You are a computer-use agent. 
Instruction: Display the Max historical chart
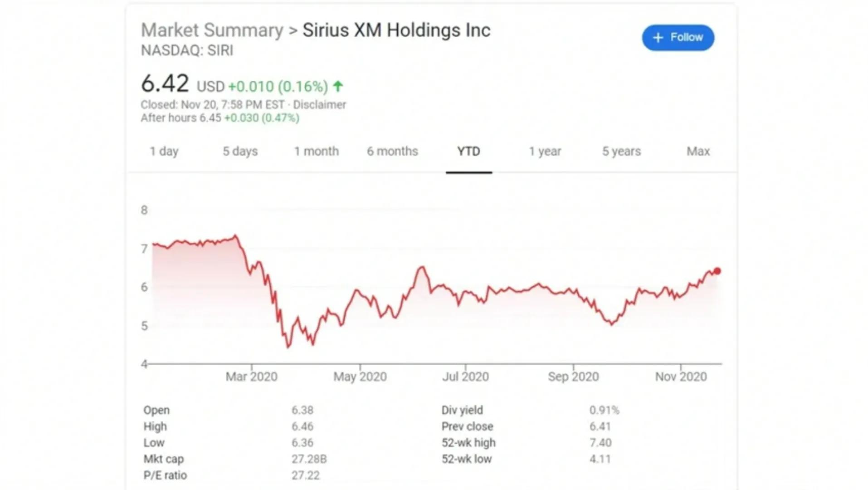tap(697, 151)
